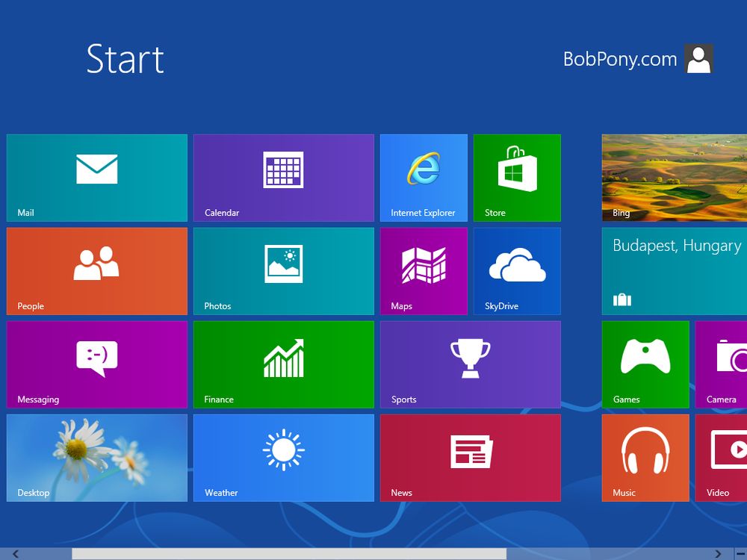Launch the Photos app
The width and height of the screenshot is (747, 560).
coord(284,271)
